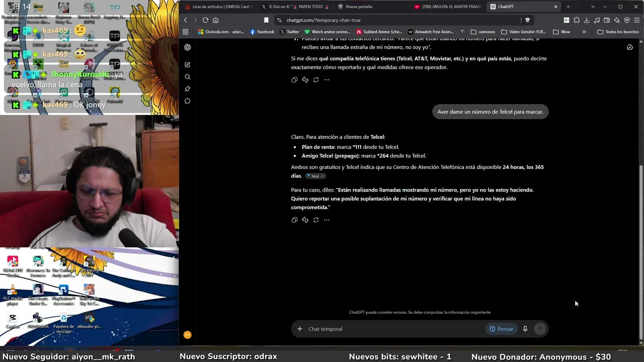Regenerate the first response about phone operator

tap(316, 79)
